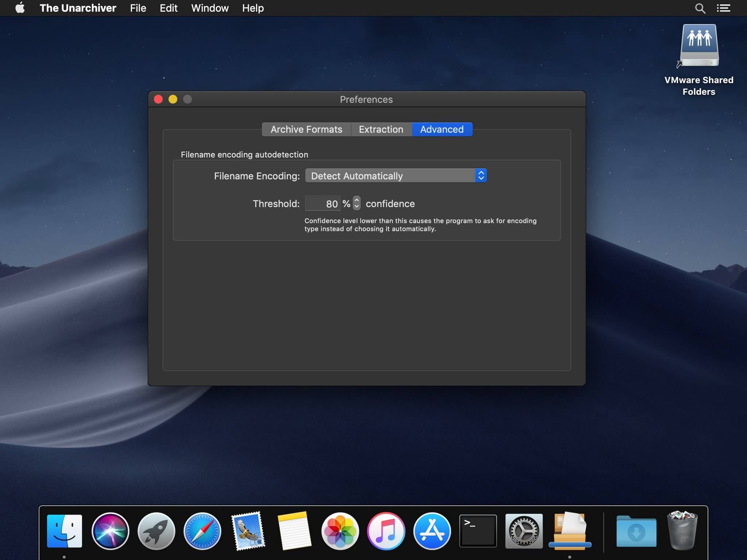The height and width of the screenshot is (560, 747).
Task: Open the Help menu
Action: click(253, 8)
